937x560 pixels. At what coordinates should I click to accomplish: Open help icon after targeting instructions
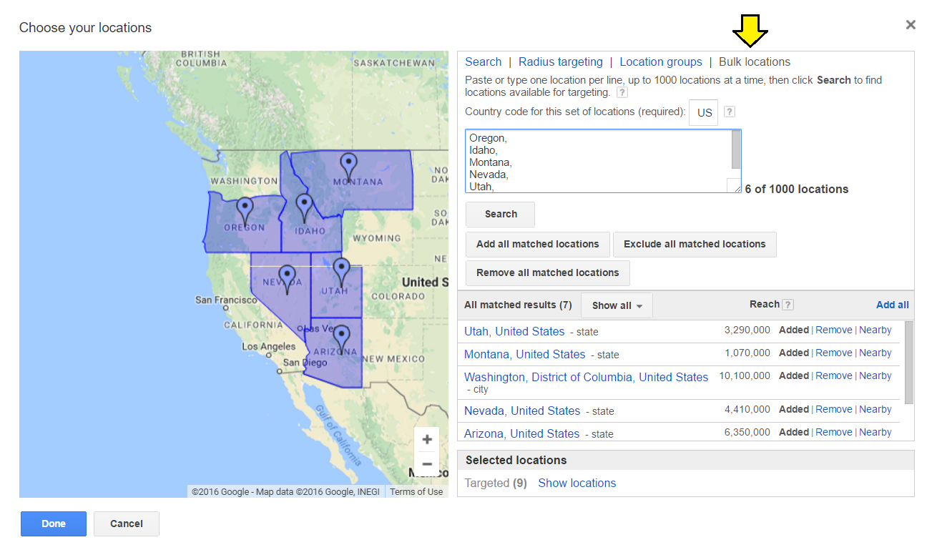[622, 92]
